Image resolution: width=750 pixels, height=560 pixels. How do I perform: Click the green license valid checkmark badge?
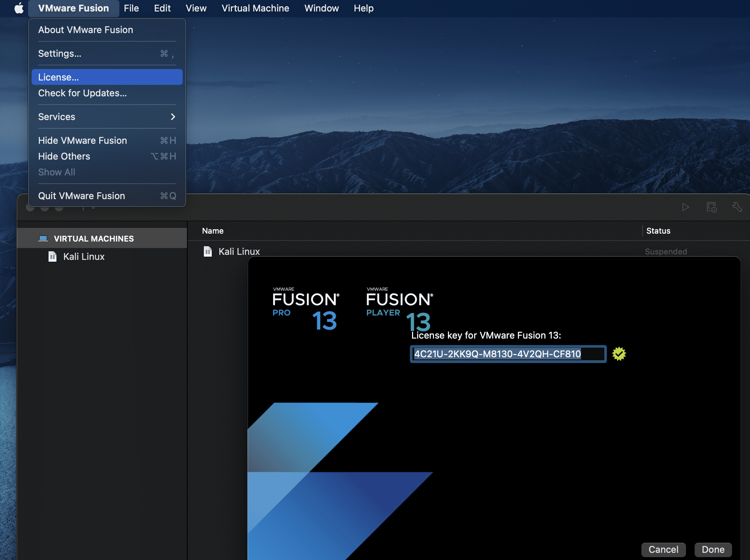619,354
